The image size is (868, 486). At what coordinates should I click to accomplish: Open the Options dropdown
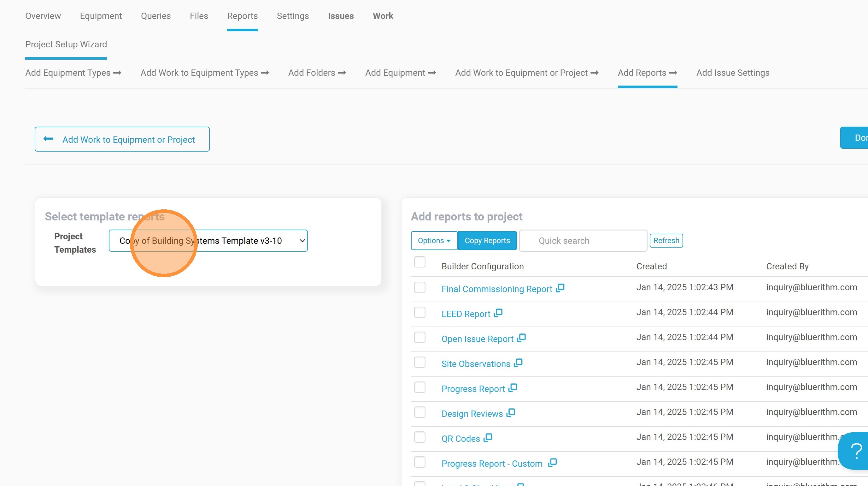[434, 240]
